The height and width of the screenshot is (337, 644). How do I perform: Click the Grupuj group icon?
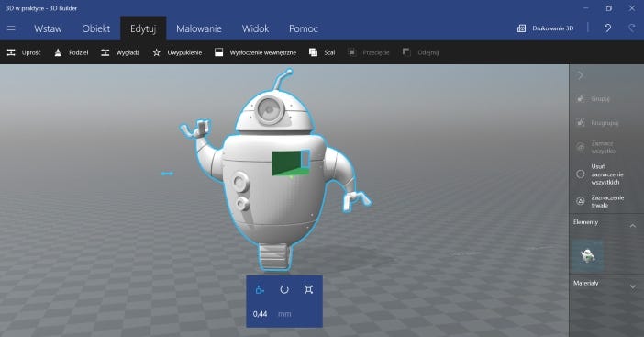(x=581, y=99)
